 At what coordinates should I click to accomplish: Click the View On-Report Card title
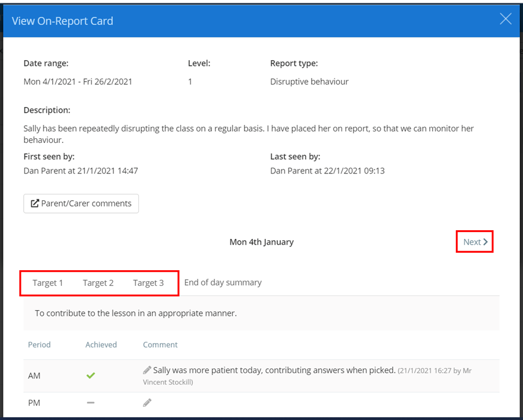pos(63,21)
